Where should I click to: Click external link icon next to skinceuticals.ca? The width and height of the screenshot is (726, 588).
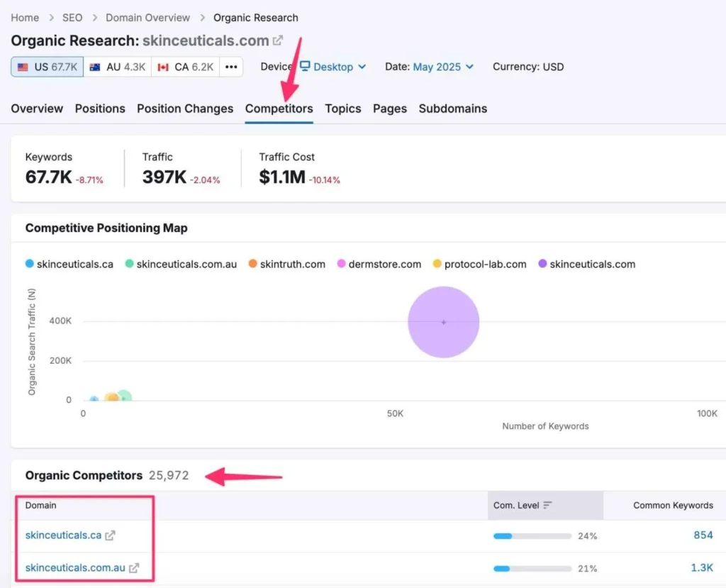click(110, 536)
